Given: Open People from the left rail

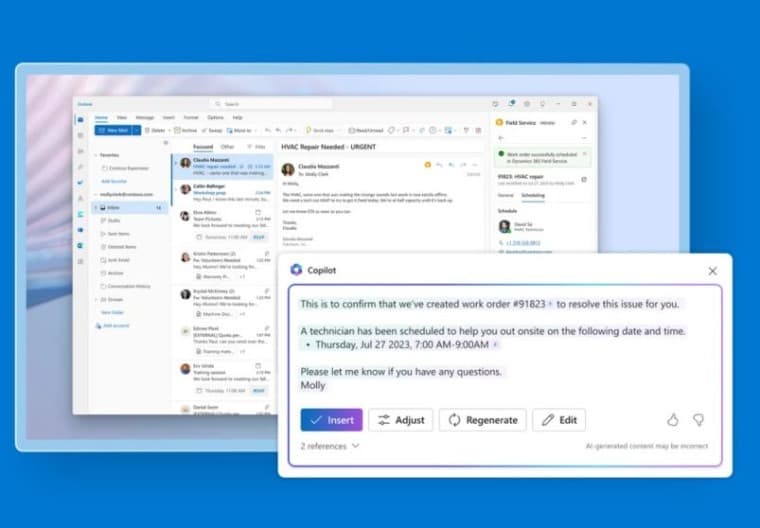Looking at the screenshot, I should coord(80,151).
